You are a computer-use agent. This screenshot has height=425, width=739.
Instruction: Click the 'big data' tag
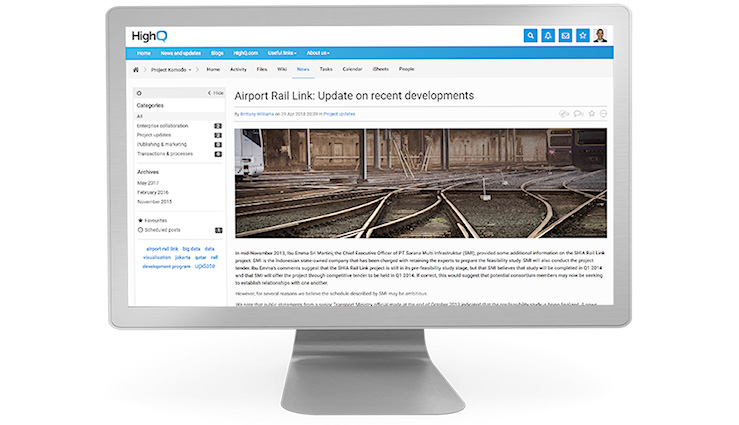[x=191, y=249]
